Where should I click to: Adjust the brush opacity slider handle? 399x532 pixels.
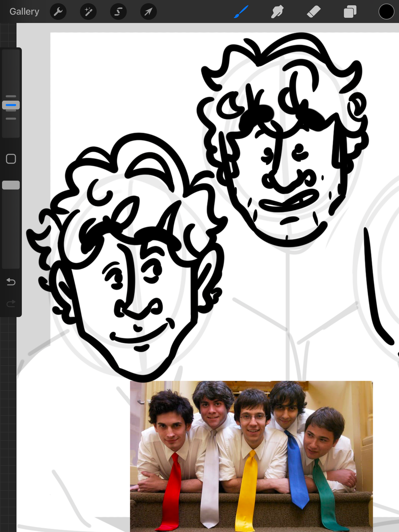coord(11,185)
